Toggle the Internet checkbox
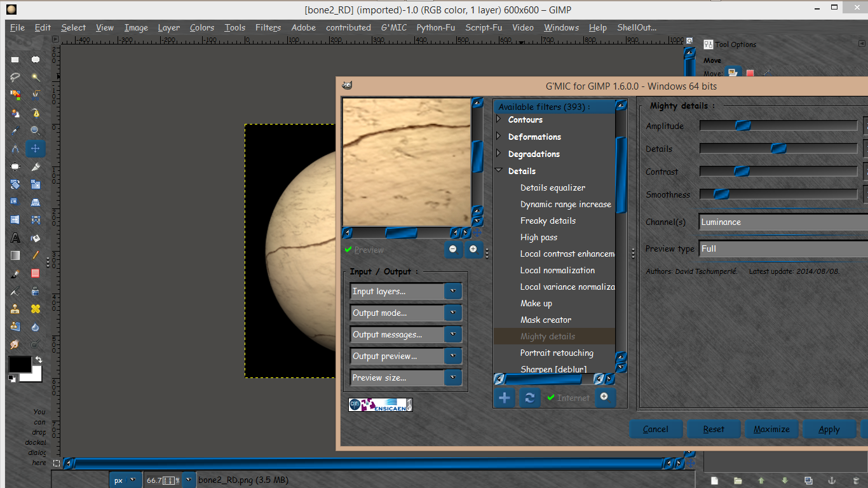Viewport: 868px width, 488px height. coord(568,398)
